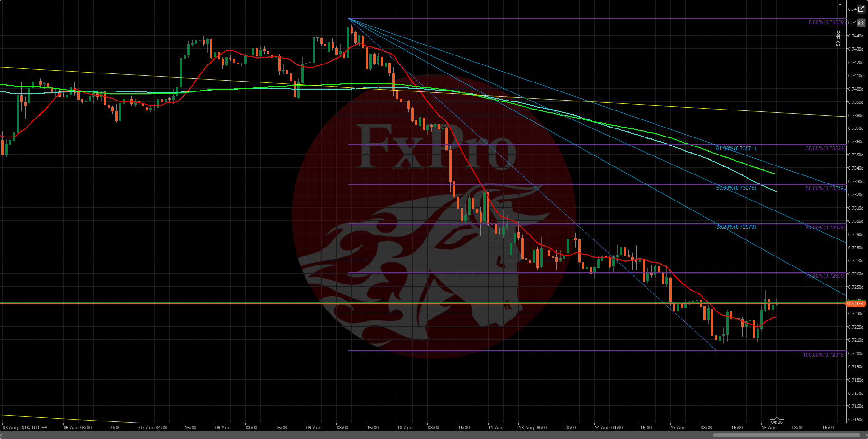Click the '13 Aug 08:00' time axis label
Viewport: 868px width, 439px height.
pos(533,428)
